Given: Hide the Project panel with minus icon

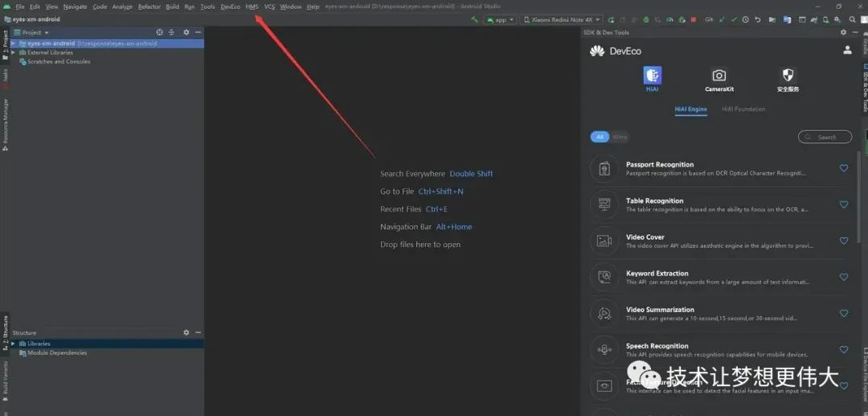Looking at the screenshot, I should click(x=199, y=33).
